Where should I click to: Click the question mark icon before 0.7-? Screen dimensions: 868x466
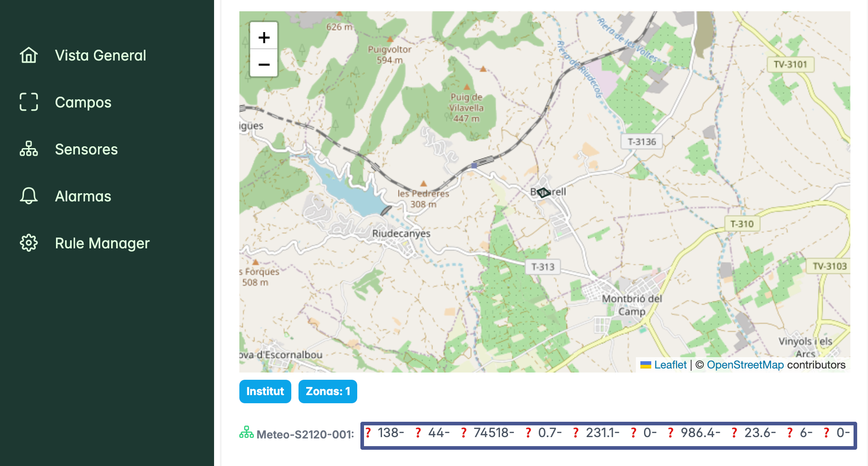coord(528,433)
